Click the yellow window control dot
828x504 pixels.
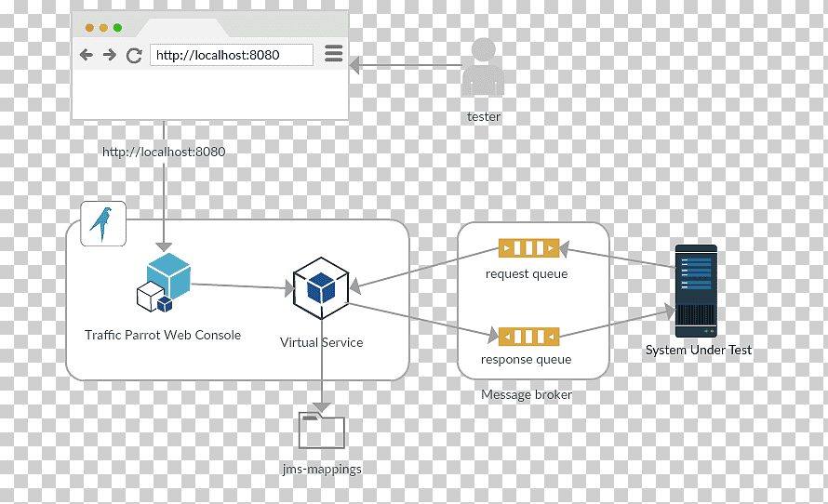pyautogui.click(x=103, y=28)
